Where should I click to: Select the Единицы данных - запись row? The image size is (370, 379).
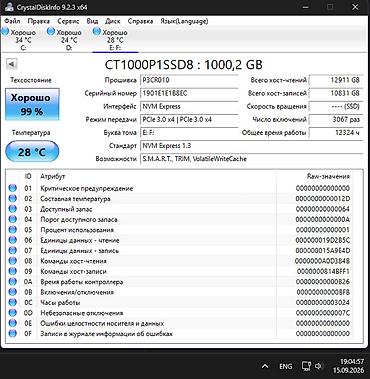(180, 250)
